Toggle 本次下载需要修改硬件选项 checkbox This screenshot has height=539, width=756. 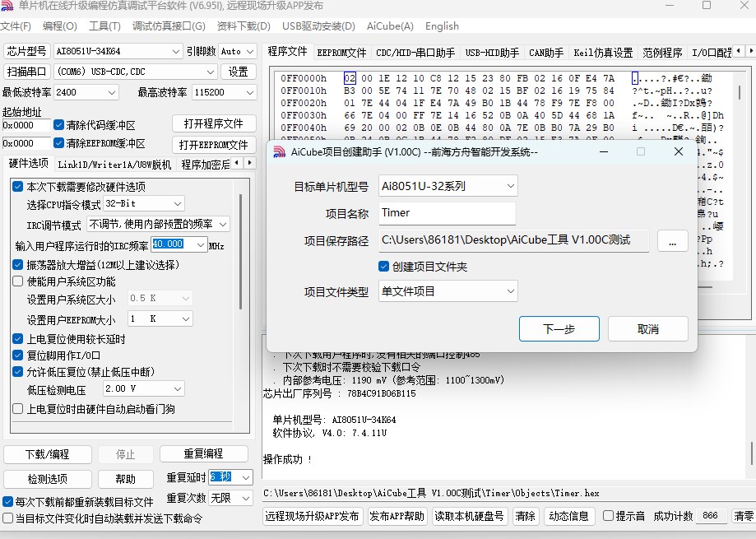[18, 187]
